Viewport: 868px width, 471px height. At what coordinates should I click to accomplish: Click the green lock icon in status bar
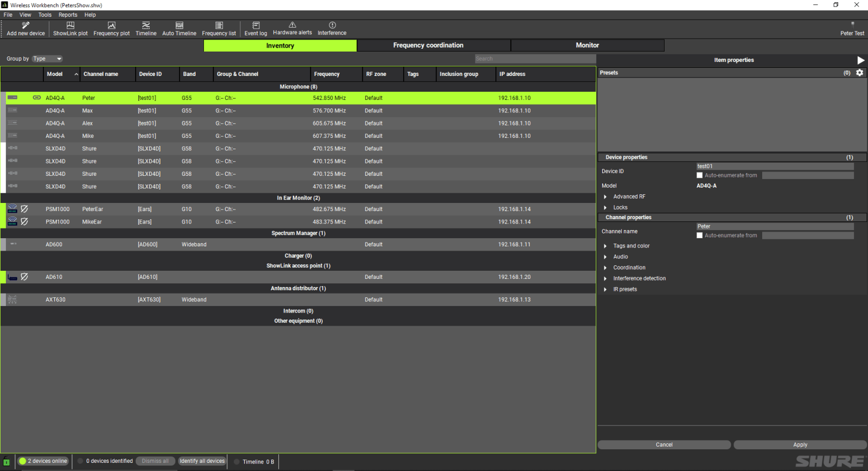7,462
